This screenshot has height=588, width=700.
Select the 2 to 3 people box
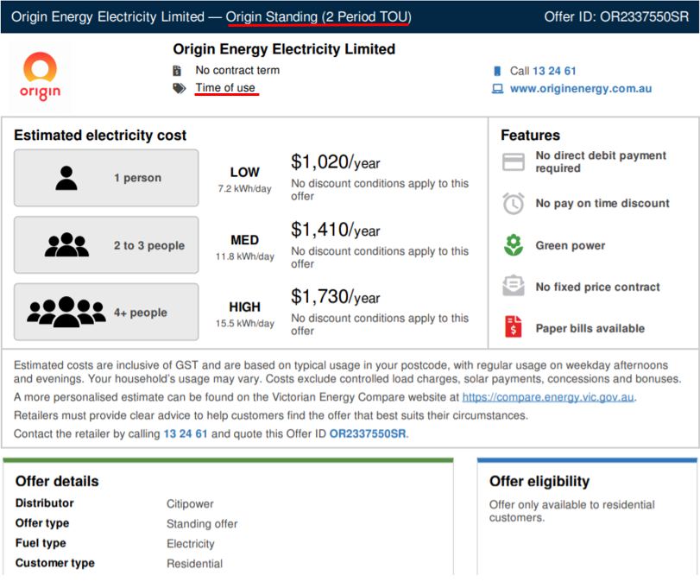point(106,245)
